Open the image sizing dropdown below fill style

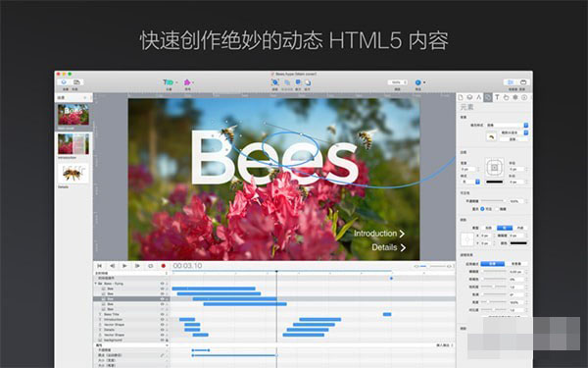(514, 132)
